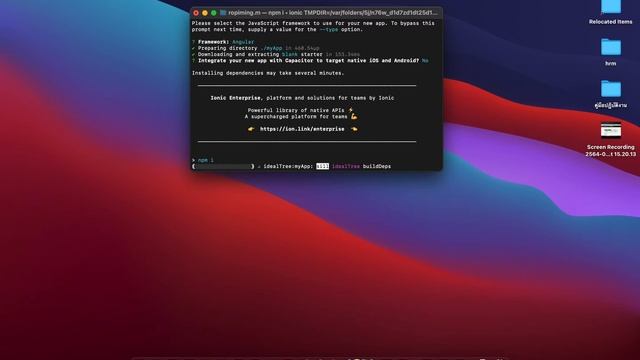The height and width of the screenshot is (360, 640).
Task: Click 'A supercharged platform for teams' text
Action: coord(296,117)
